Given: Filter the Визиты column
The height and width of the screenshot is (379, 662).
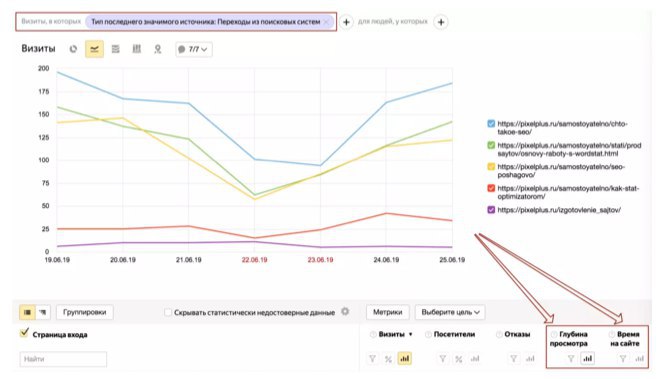Looking at the screenshot, I should click(x=372, y=359).
